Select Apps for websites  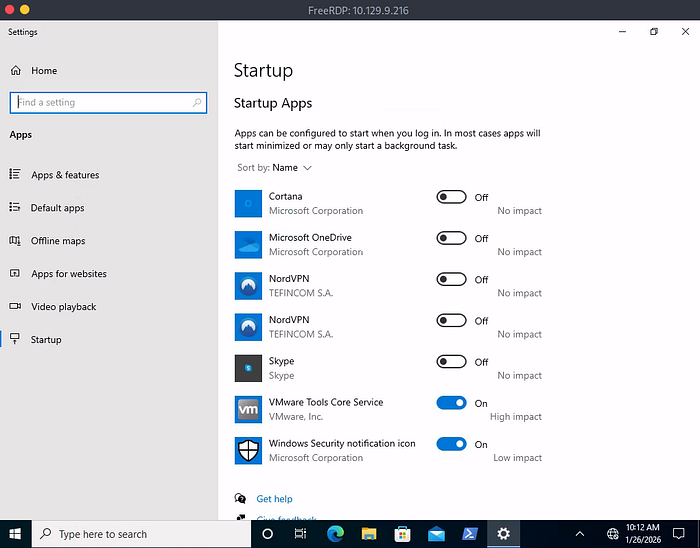click(69, 274)
